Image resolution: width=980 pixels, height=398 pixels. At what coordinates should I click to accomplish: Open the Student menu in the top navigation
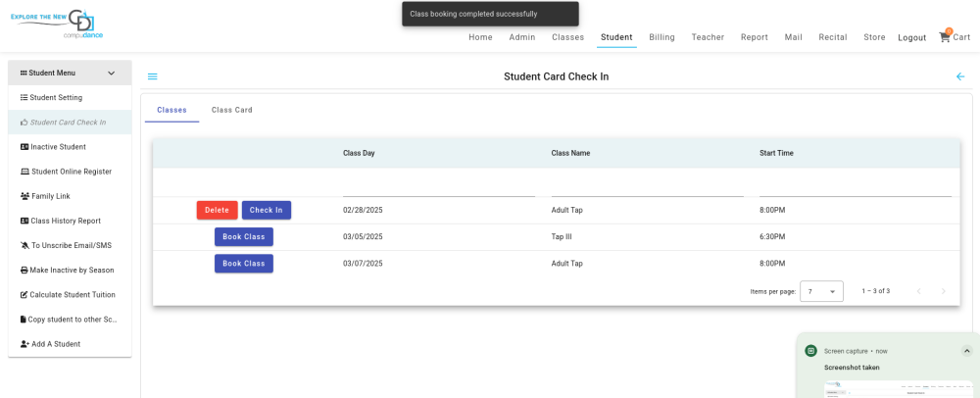(616, 37)
